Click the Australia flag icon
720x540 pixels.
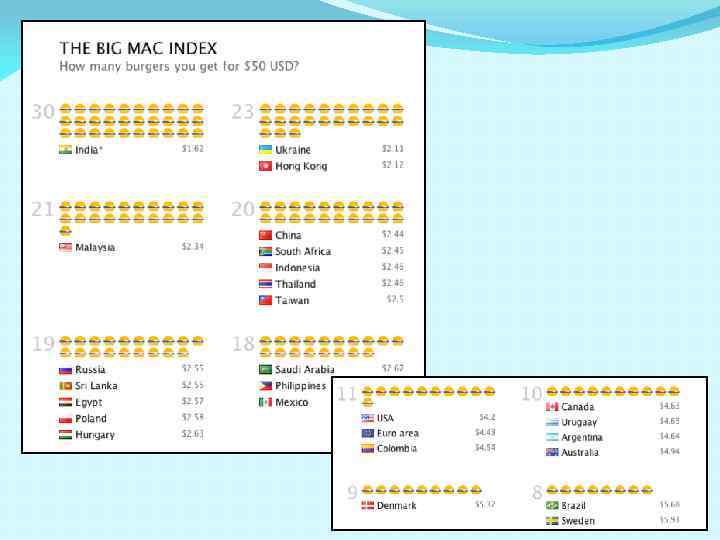(x=552, y=452)
